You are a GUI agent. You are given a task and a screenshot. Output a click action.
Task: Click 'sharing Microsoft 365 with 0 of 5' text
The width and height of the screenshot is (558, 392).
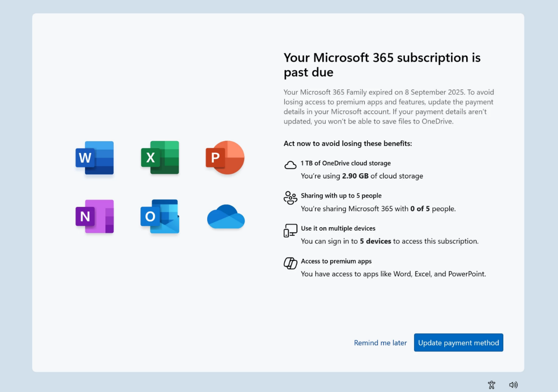[x=378, y=209]
